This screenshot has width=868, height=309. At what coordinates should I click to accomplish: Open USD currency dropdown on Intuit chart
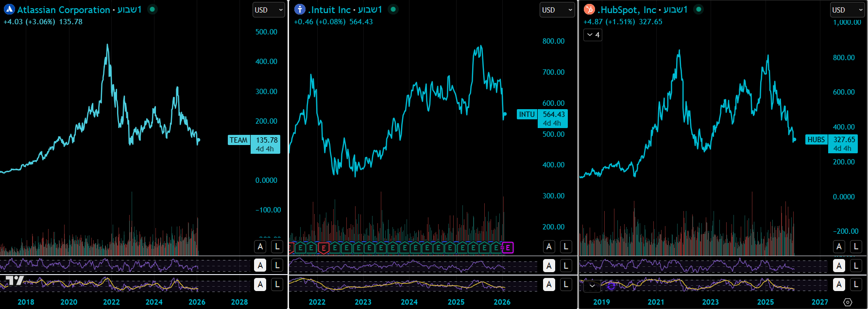click(556, 10)
